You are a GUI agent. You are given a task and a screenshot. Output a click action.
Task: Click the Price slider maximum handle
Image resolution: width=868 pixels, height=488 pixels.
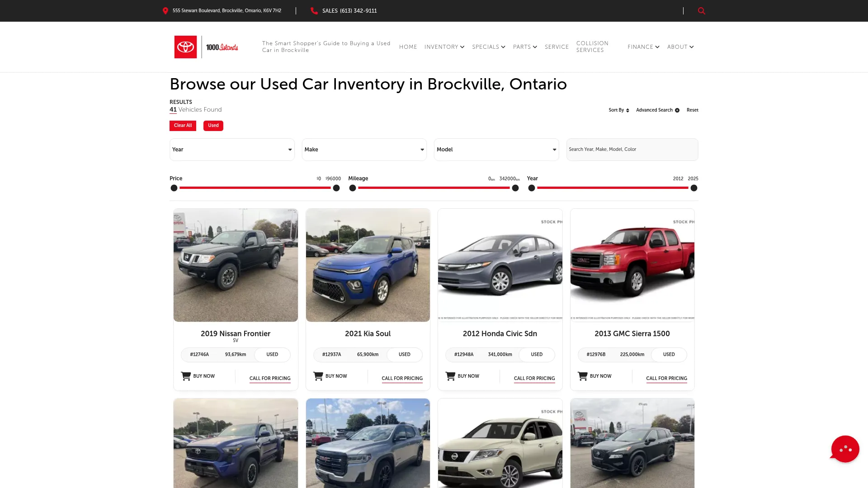[336, 188]
